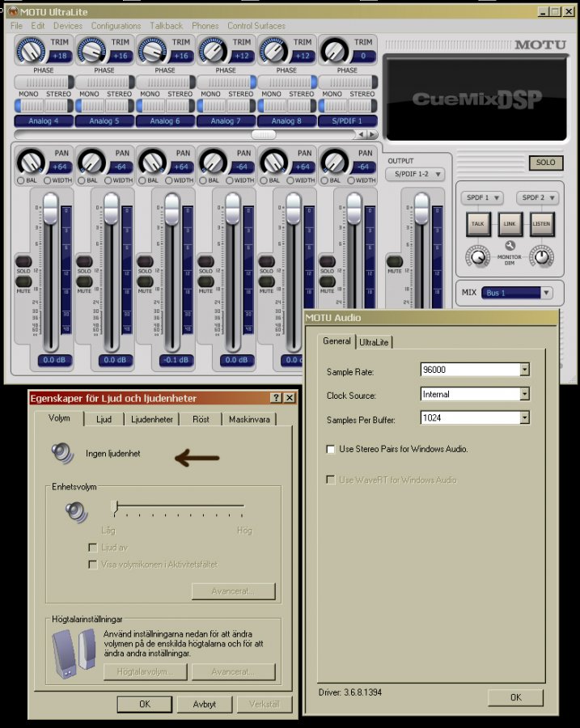Click the Analog 8 PAN knob
The image size is (580, 728).
pyautogui.click(x=274, y=162)
